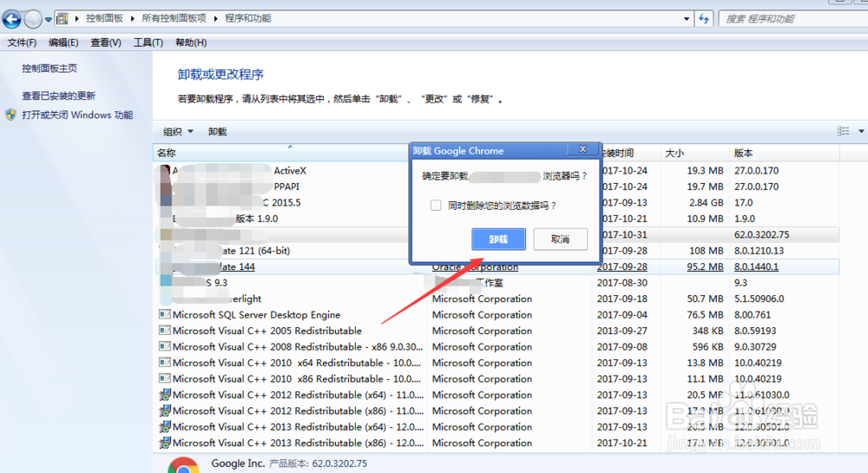The height and width of the screenshot is (473, 868).
Task: Click Google Chrome logo in details pane
Action: coord(183,464)
